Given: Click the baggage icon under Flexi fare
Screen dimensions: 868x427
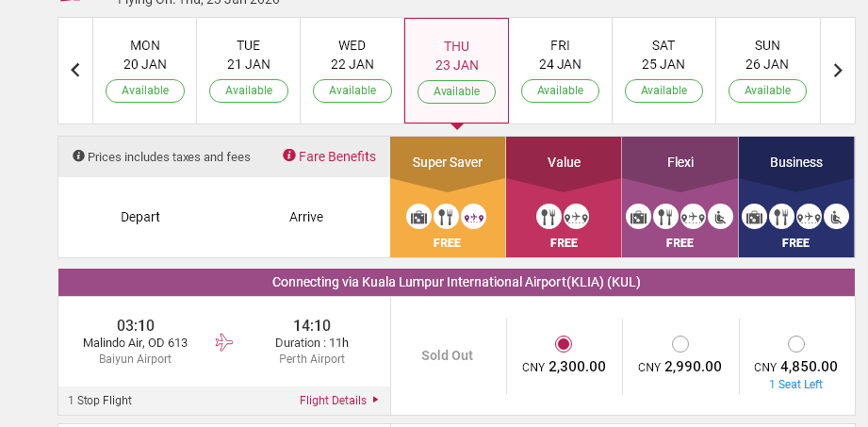Looking at the screenshot, I should (639, 217).
